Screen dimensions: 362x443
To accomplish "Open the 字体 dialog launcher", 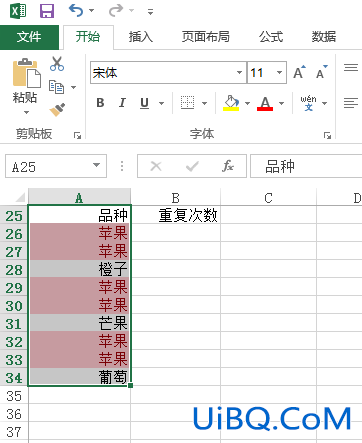I will [327, 135].
